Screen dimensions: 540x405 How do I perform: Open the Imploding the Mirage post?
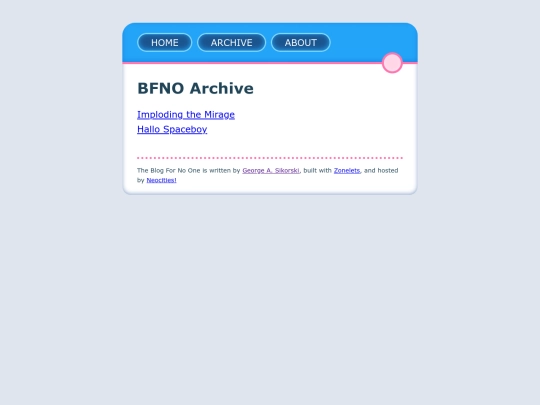tap(186, 115)
